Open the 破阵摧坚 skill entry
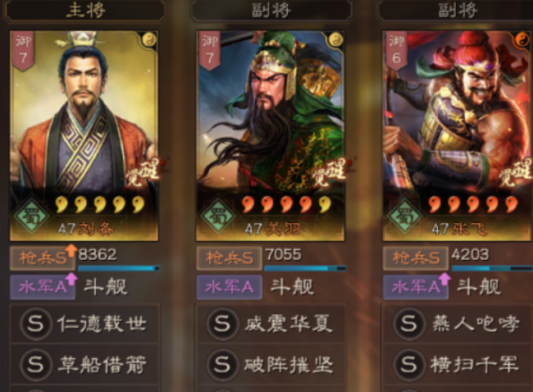The width and height of the screenshot is (533, 392). point(271,364)
